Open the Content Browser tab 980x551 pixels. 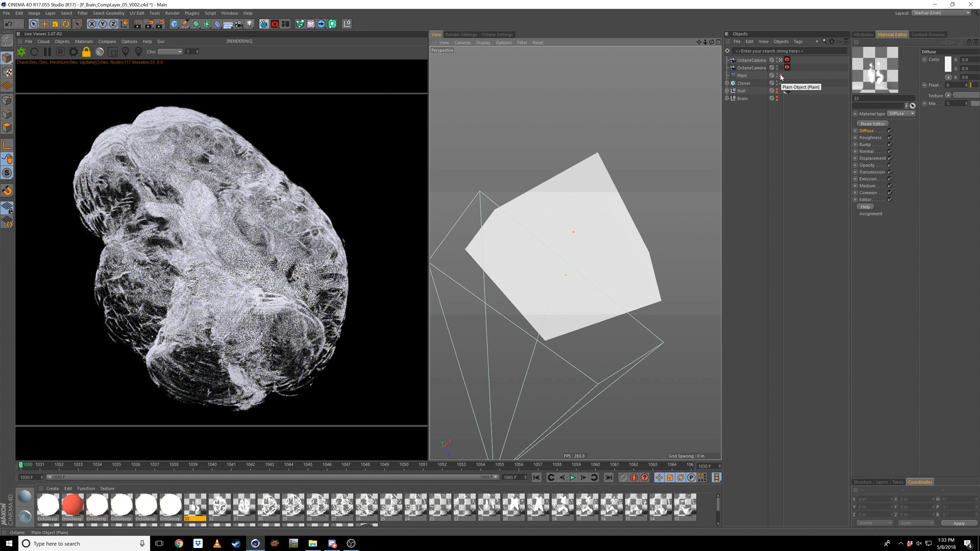tap(928, 35)
